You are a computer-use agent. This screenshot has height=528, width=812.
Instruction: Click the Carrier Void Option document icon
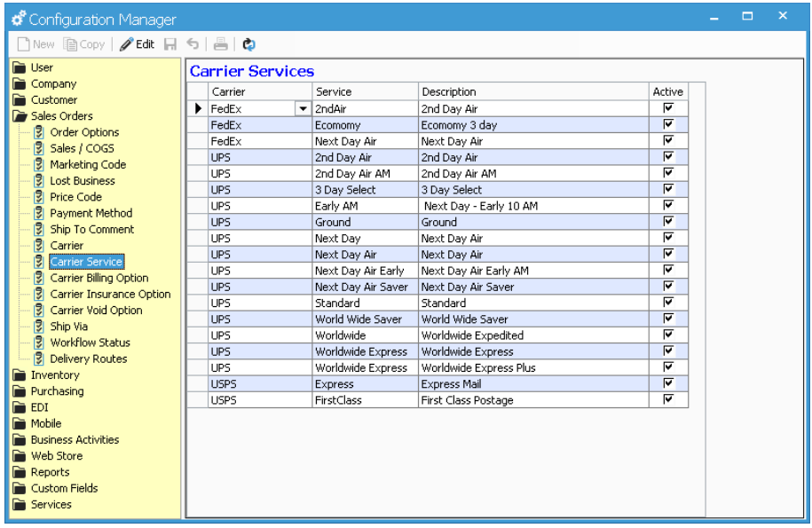tap(39, 310)
